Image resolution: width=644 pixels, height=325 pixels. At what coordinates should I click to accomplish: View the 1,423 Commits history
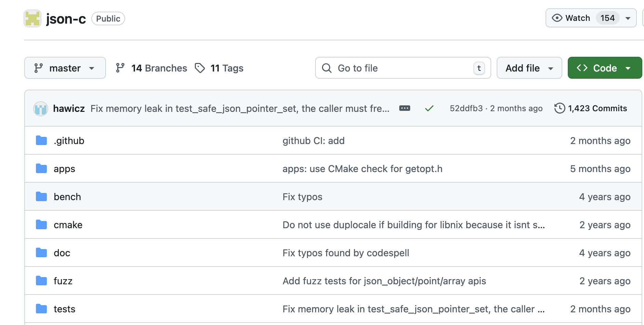tap(591, 108)
